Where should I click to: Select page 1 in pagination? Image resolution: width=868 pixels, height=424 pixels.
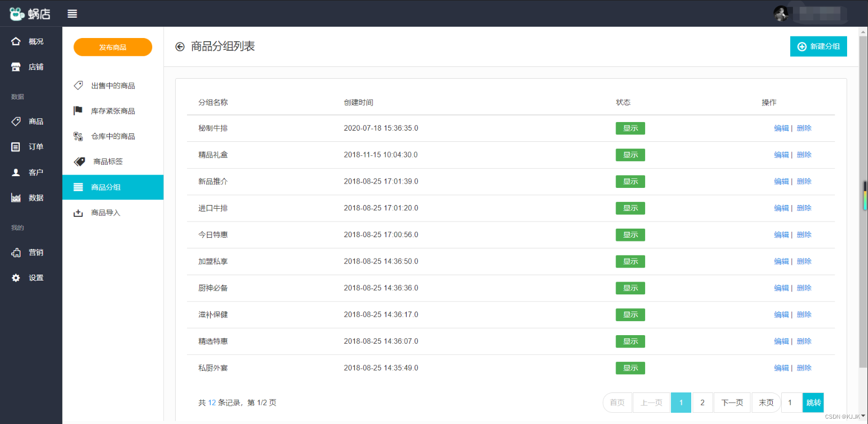(681, 403)
